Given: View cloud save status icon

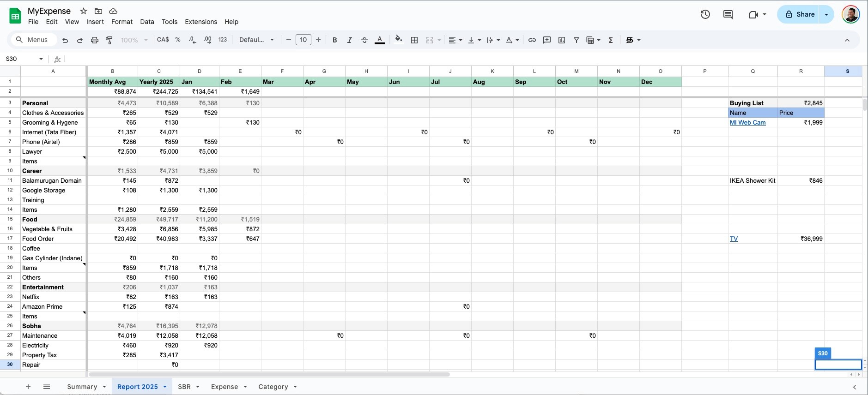Looking at the screenshot, I should [x=113, y=11].
